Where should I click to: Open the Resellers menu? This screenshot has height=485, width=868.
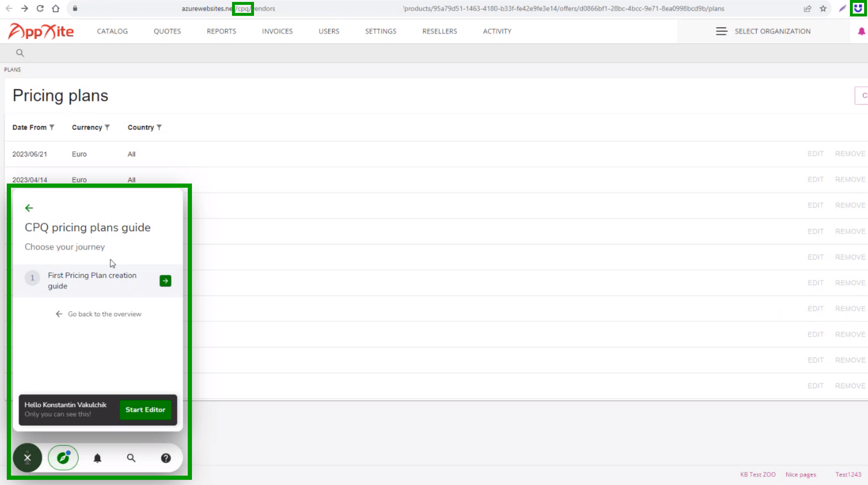coord(440,31)
